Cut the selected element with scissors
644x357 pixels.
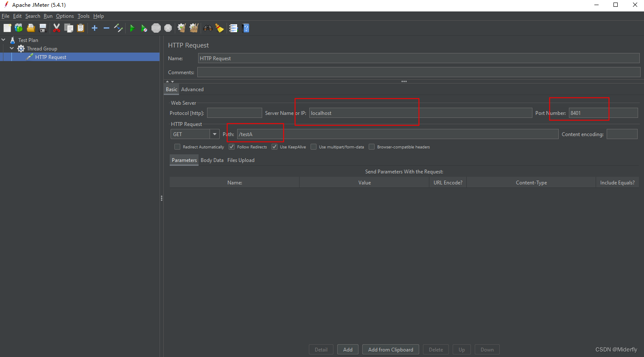(x=56, y=28)
